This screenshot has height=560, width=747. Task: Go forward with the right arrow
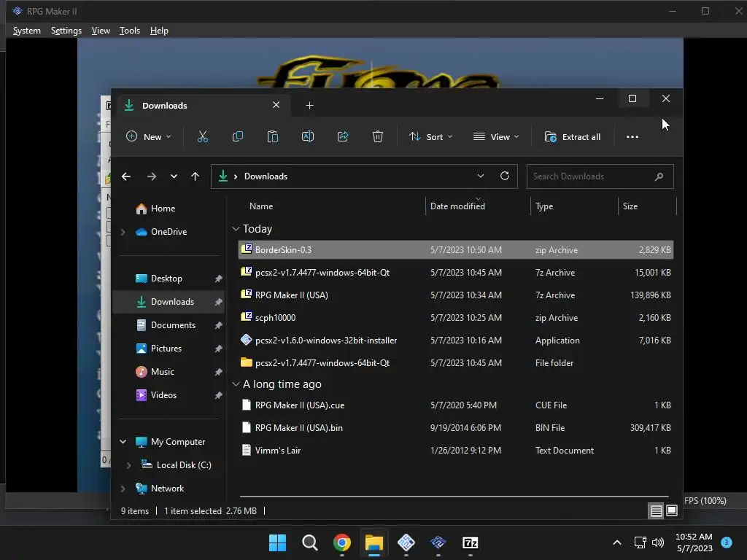point(152,176)
